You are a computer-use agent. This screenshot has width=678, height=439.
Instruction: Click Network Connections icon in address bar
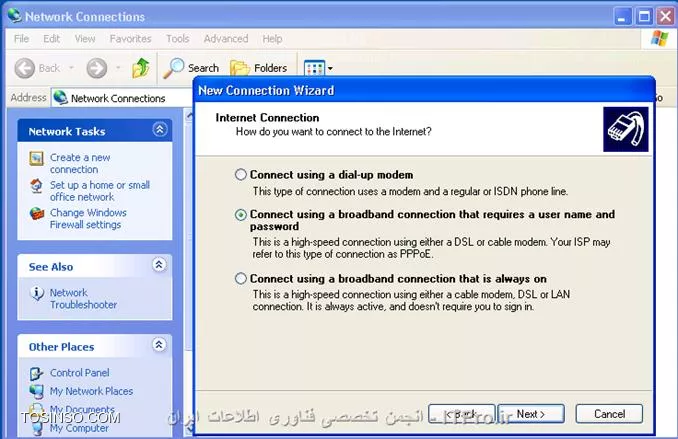click(x=61, y=98)
